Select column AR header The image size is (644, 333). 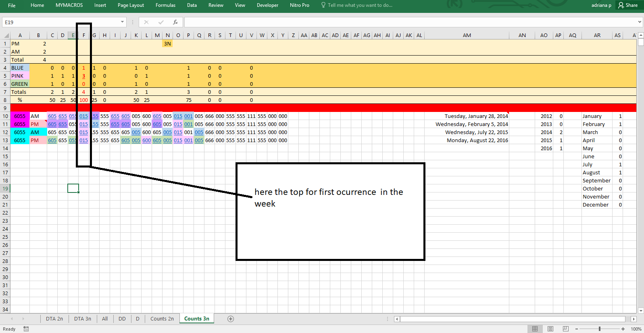597,35
